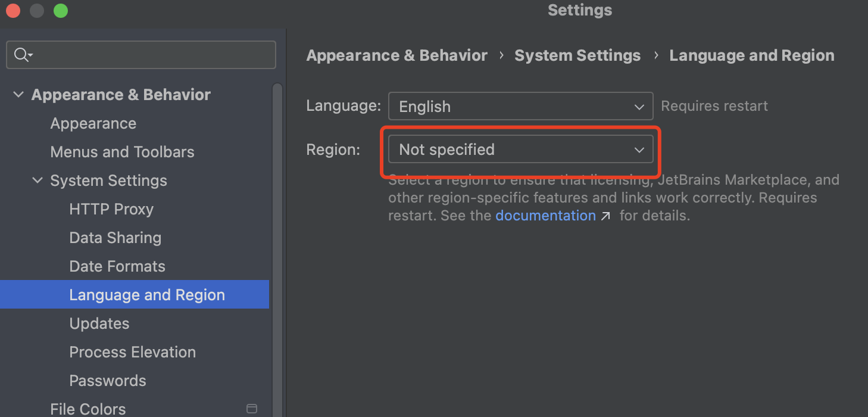The height and width of the screenshot is (417, 868).
Task: Focus the settings search field
Action: [x=141, y=55]
